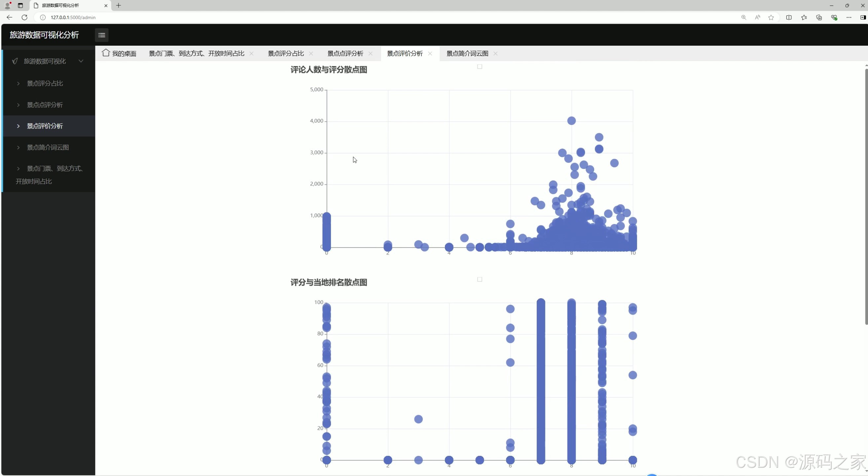This screenshot has height=476, width=868.
Task: Click the browser address bar URL
Action: [x=73, y=18]
